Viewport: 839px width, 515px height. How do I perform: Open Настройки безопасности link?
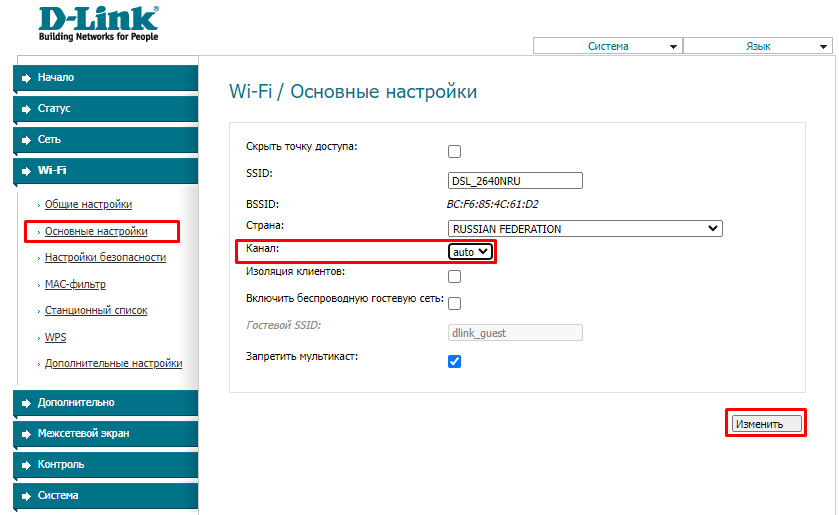pos(105,257)
